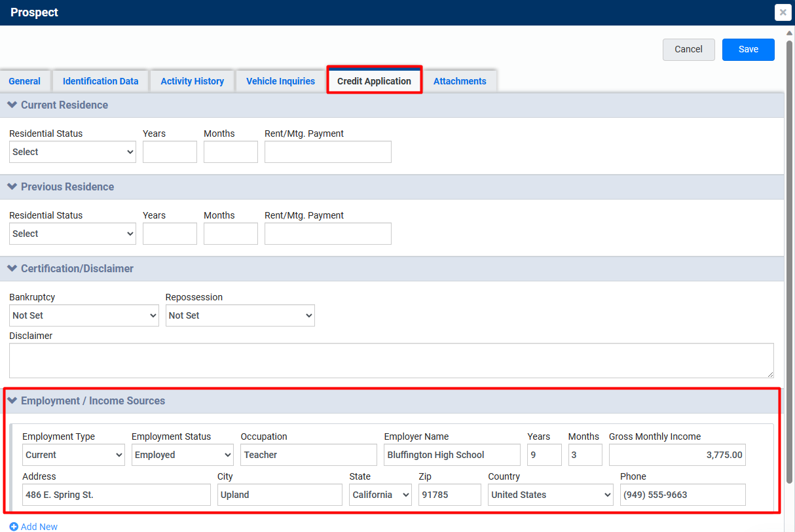The image size is (795, 532).
Task: Click into the Disclaimer text area
Action: point(392,361)
